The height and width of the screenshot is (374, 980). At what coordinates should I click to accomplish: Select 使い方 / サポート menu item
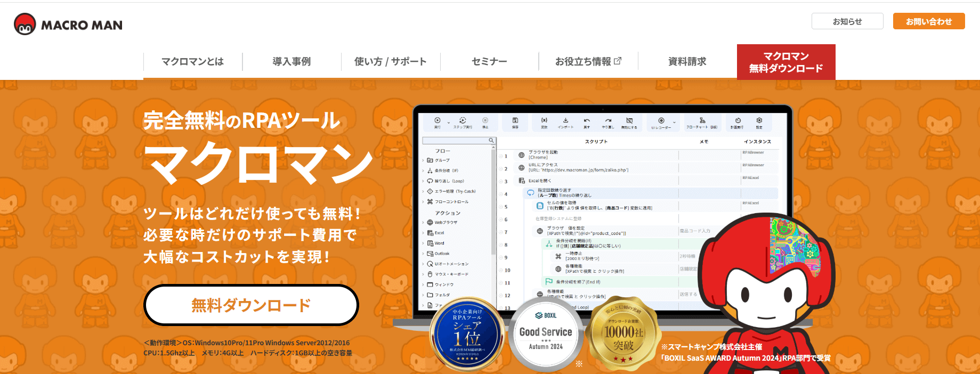click(391, 62)
